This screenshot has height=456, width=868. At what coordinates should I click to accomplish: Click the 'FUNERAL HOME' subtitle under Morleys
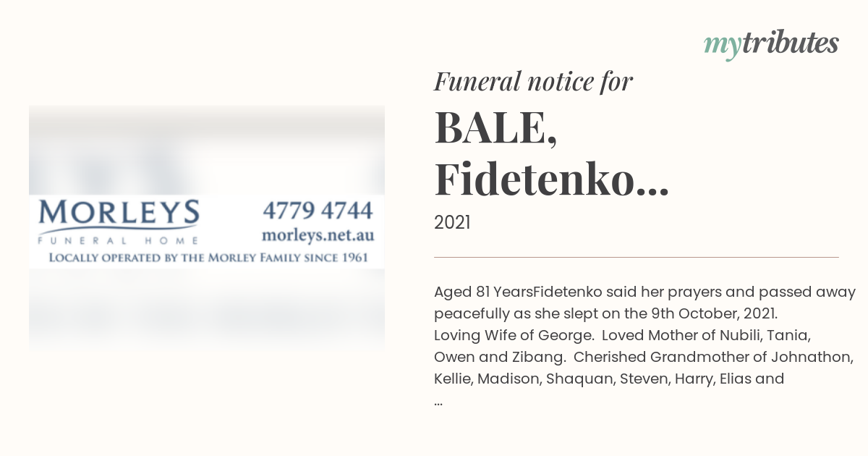(119, 240)
